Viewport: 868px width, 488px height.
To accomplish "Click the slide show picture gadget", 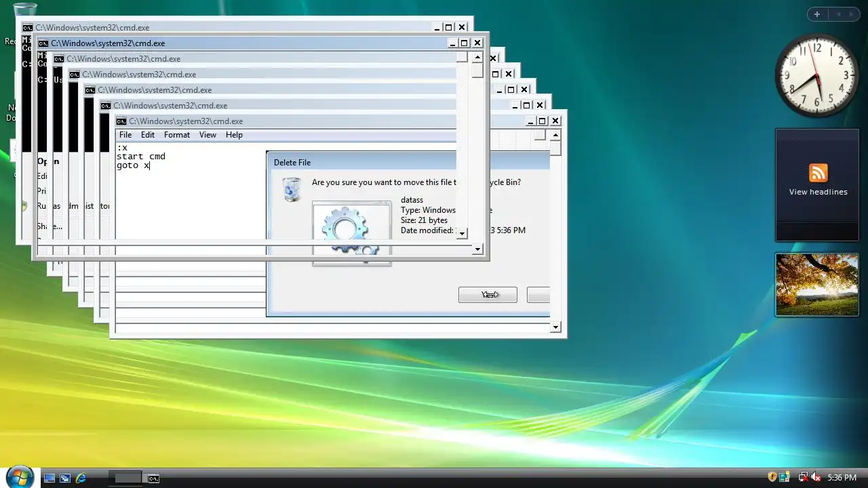I will tap(817, 285).
